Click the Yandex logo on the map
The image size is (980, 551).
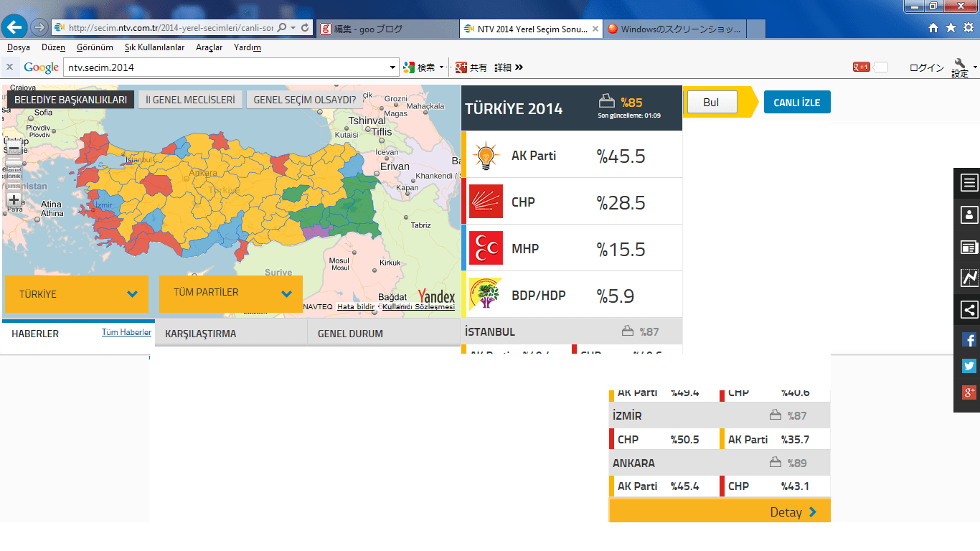436,296
